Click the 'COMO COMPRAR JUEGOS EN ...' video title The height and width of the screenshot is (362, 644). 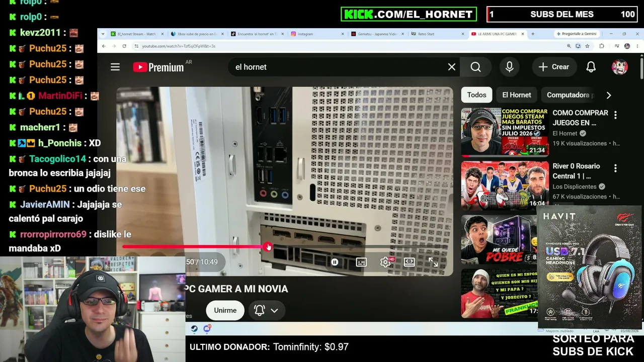(x=580, y=118)
